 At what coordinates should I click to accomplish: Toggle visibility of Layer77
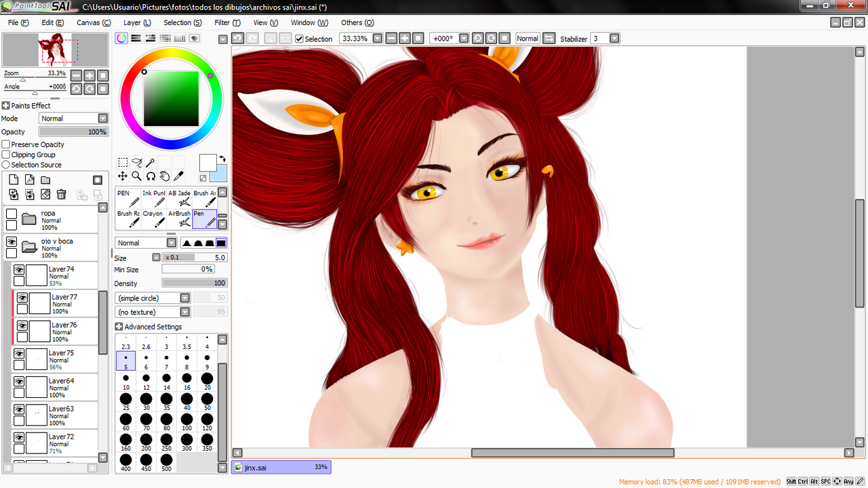(x=22, y=297)
